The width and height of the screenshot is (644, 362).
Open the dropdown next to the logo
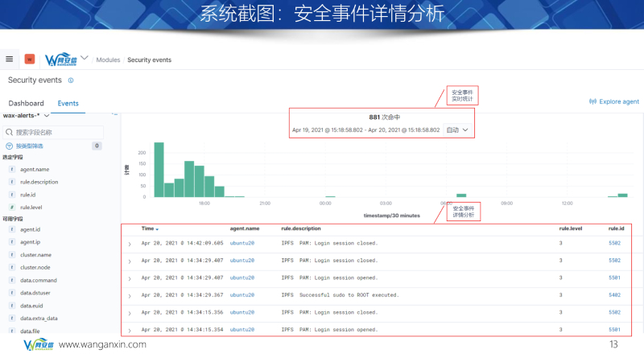tap(85, 59)
